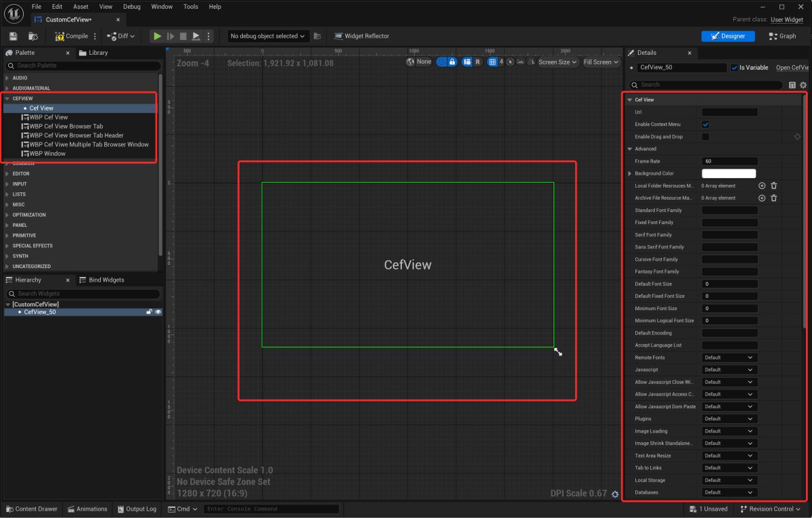Toggle lock on CefView_50 in hierarchy

click(150, 312)
